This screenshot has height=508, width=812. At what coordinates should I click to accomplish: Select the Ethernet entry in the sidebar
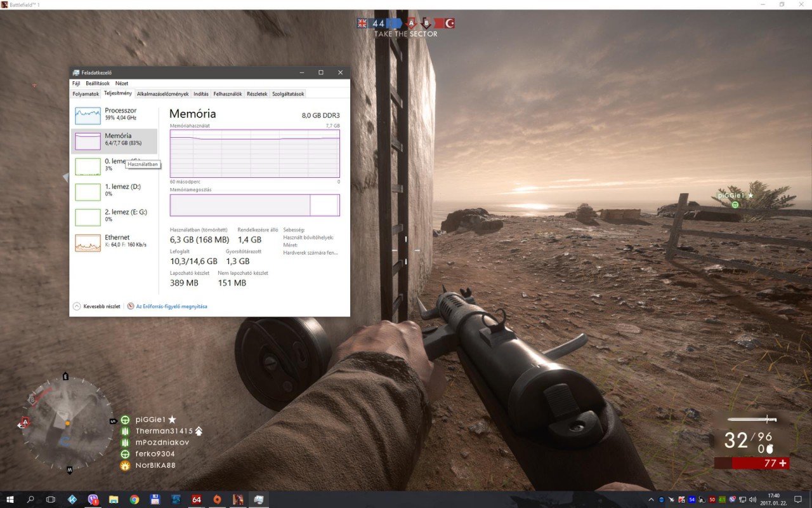(x=114, y=243)
